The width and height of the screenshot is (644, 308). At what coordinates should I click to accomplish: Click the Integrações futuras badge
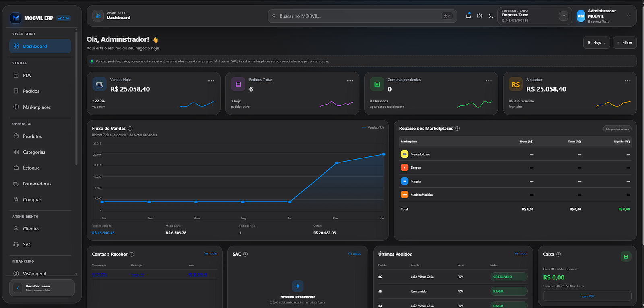(617, 129)
